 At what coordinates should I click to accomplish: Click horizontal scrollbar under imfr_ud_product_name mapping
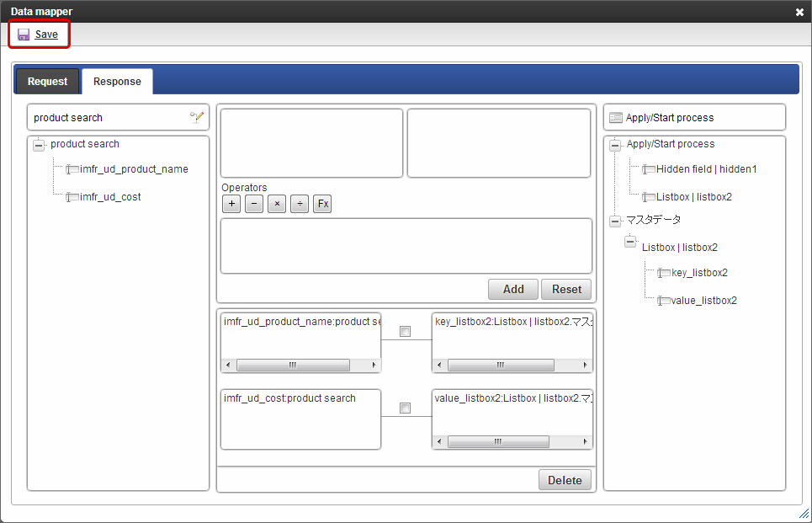coord(293,365)
